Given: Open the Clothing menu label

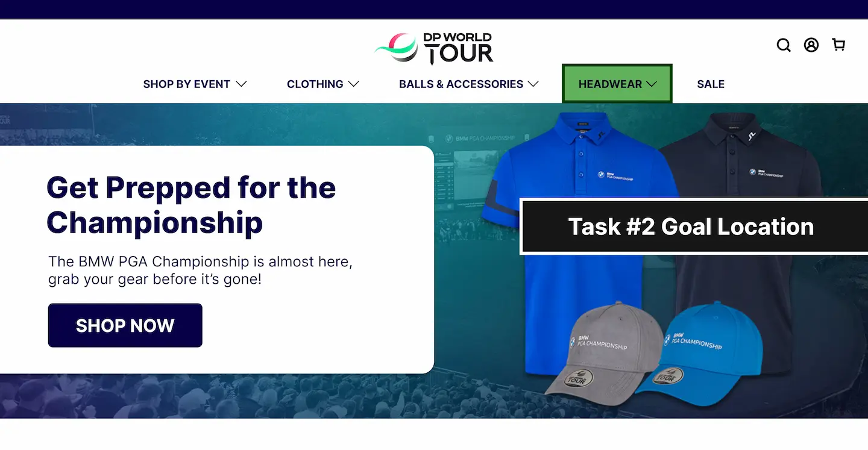Looking at the screenshot, I should pos(315,84).
